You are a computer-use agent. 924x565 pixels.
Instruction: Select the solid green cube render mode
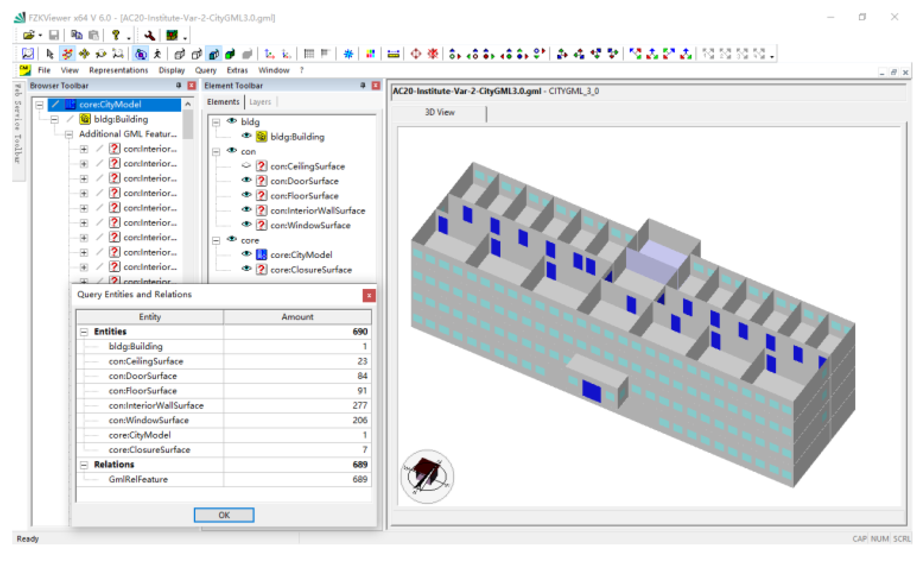pyautogui.click(x=230, y=53)
